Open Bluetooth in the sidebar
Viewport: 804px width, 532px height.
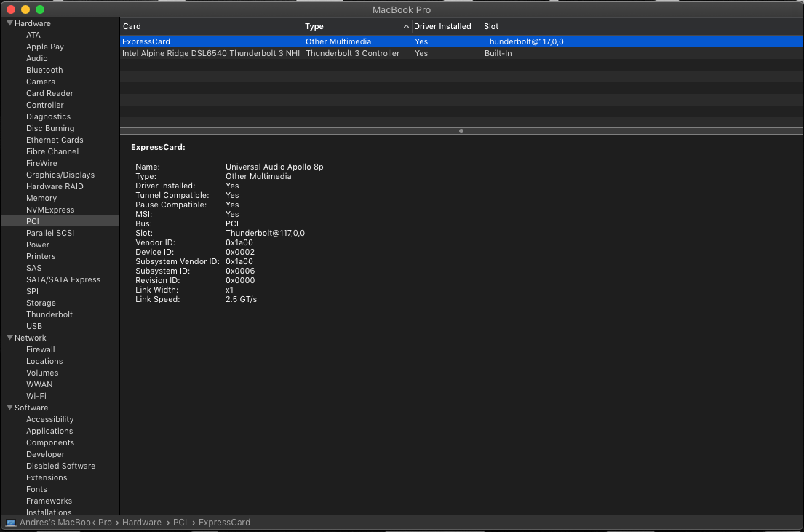[44, 70]
